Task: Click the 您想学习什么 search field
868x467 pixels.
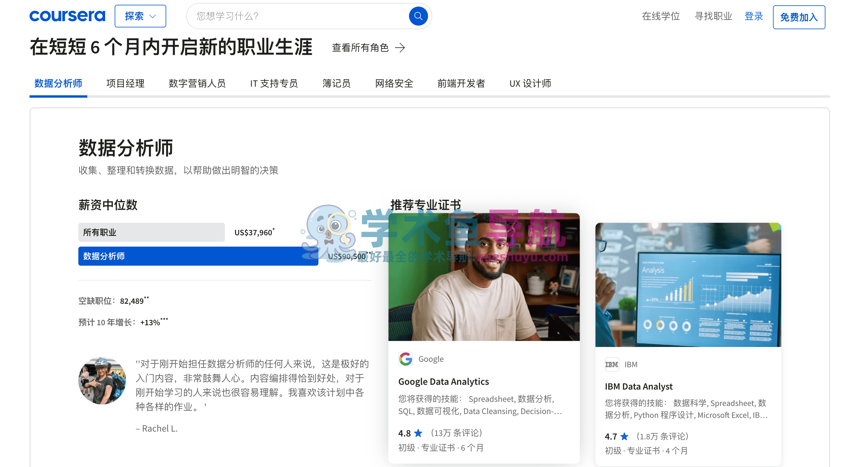Action: [296, 16]
